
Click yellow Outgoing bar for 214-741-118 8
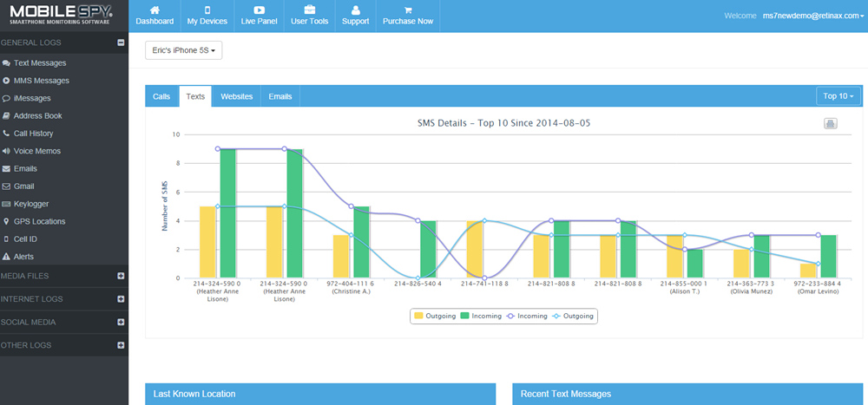pyautogui.click(x=475, y=250)
